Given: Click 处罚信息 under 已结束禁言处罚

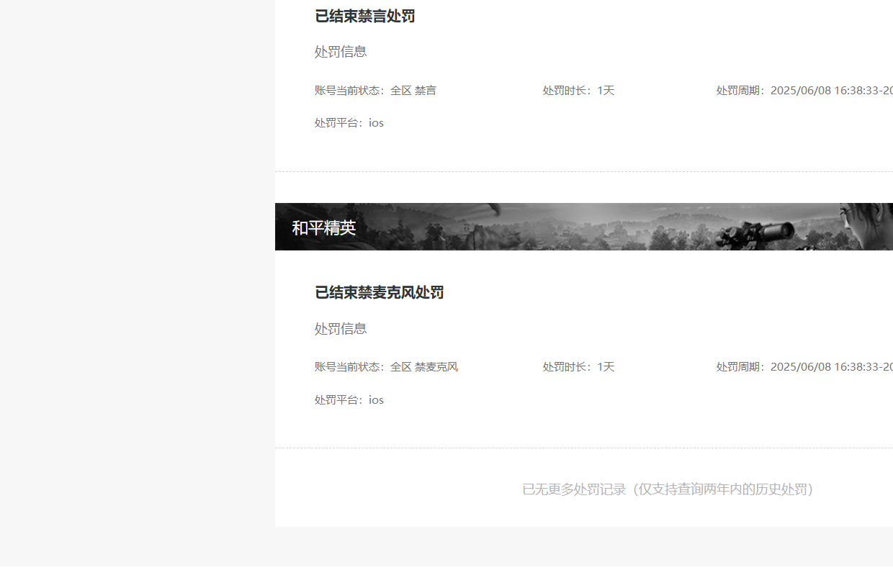Looking at the screenshot, I should (x=341, y=52).
